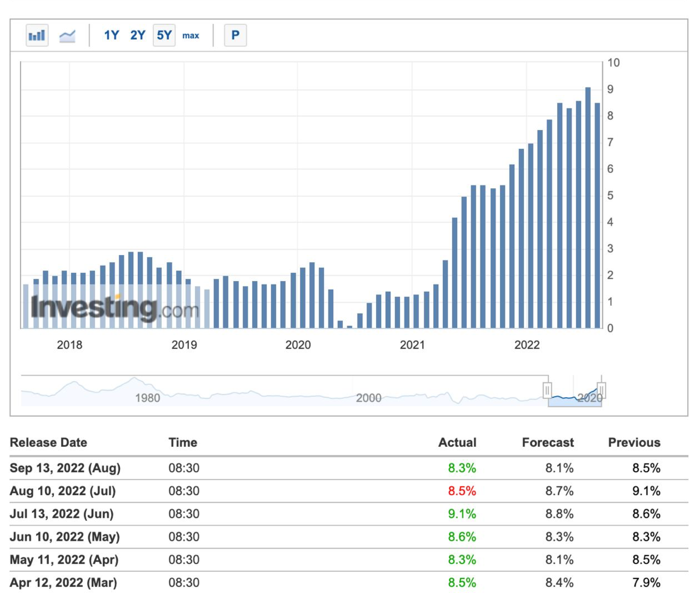Click 2000 area in overview timeline
Screen dimensions: 700x599
[368, 398]
